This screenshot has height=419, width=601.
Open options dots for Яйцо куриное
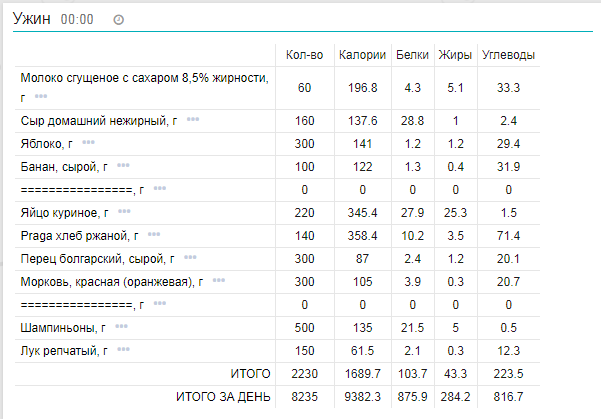coord(124,212)
